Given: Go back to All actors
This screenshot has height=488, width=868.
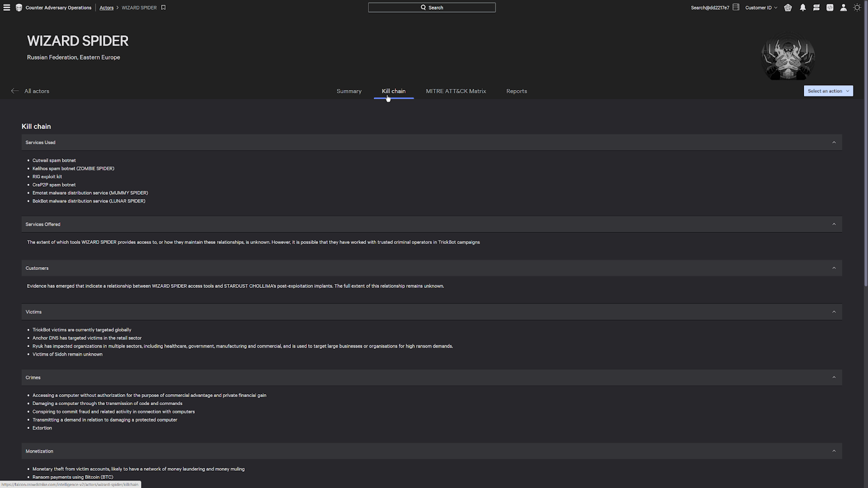Looking at the screenshot, I should click(x=36, y=91).
